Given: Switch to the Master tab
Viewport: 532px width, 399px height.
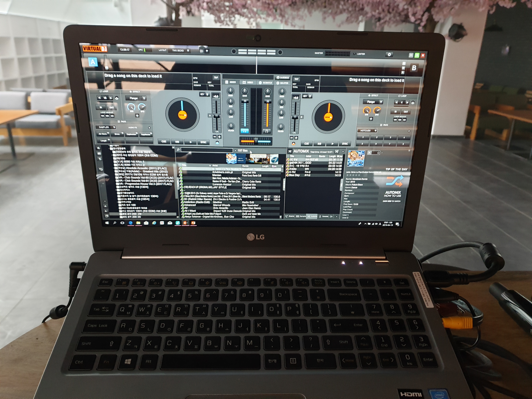Looking at the screenshot, I should click(282, 83).
